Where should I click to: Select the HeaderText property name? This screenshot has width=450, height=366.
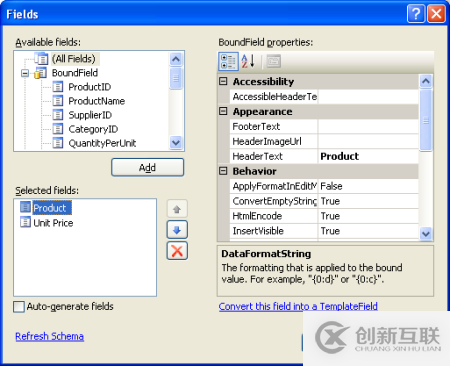pyautogui.click(x=257, y=156)
